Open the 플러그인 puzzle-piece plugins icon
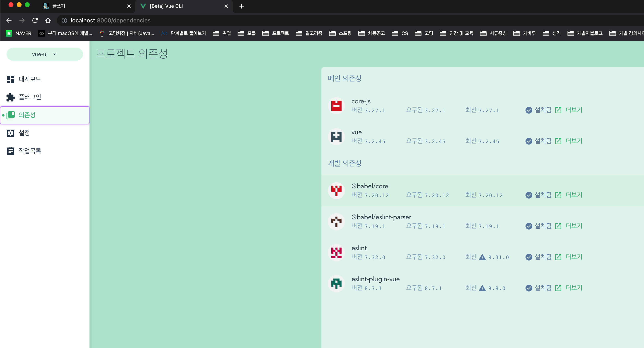Screen dimensions: 644x348 tap(11, 97)
